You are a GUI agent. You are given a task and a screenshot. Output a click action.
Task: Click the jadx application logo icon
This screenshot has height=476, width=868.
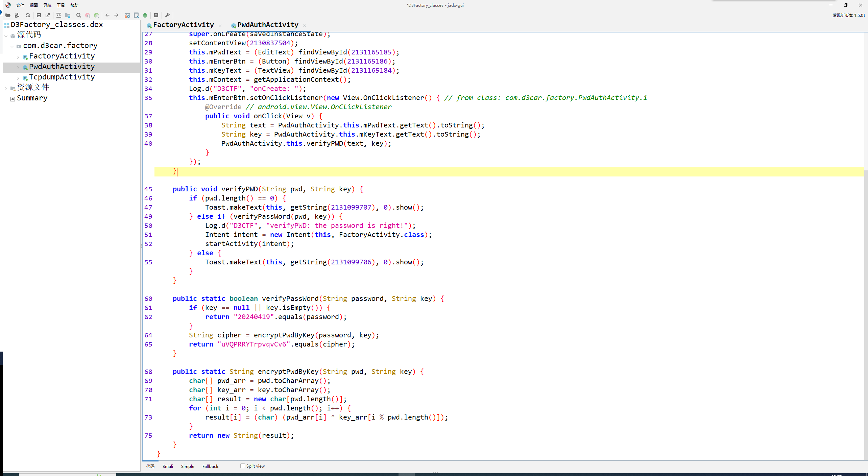(x=8, y=5)
